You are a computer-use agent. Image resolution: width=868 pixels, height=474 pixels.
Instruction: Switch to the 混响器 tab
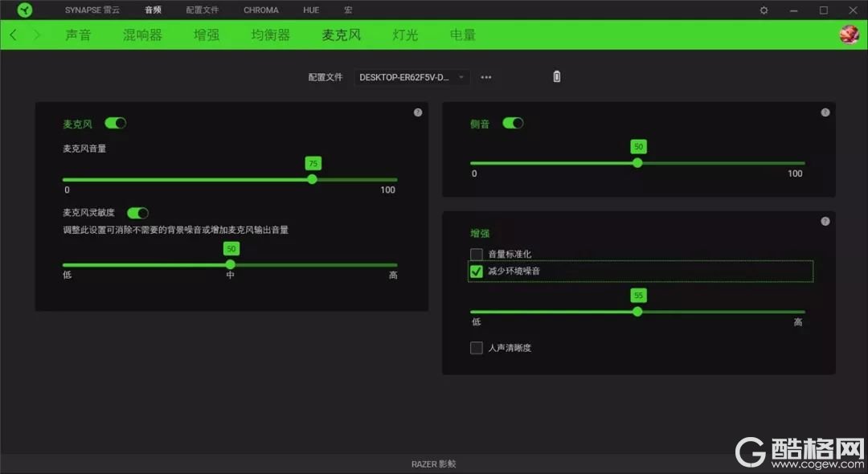pos(142,35)
